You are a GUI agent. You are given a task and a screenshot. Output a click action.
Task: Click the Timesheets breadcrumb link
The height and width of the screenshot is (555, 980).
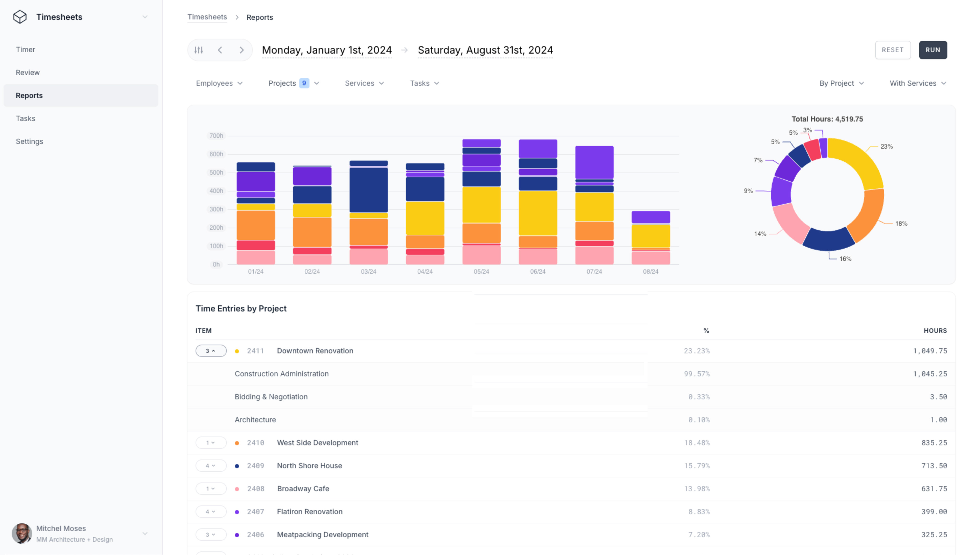207,17
